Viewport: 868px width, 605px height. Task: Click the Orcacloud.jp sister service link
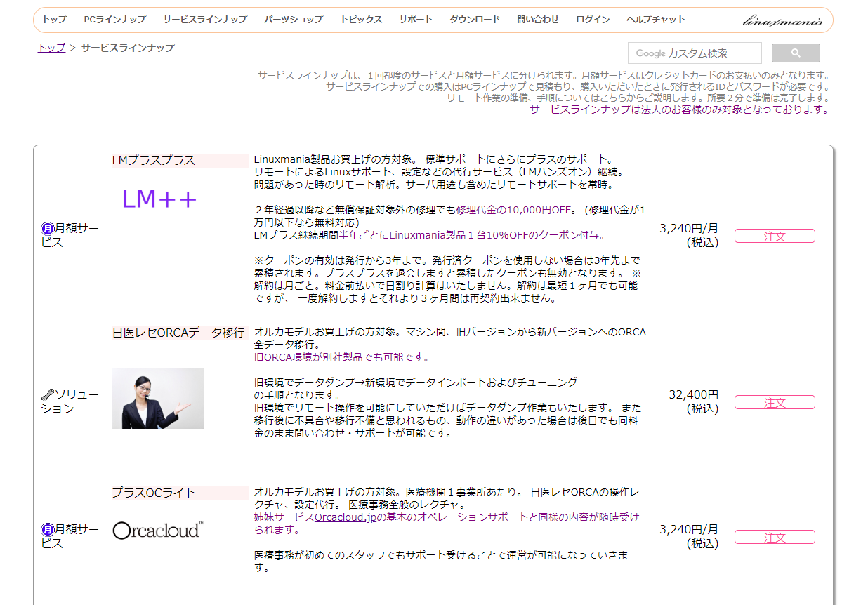pyautogui.click(x=347, y=517)
